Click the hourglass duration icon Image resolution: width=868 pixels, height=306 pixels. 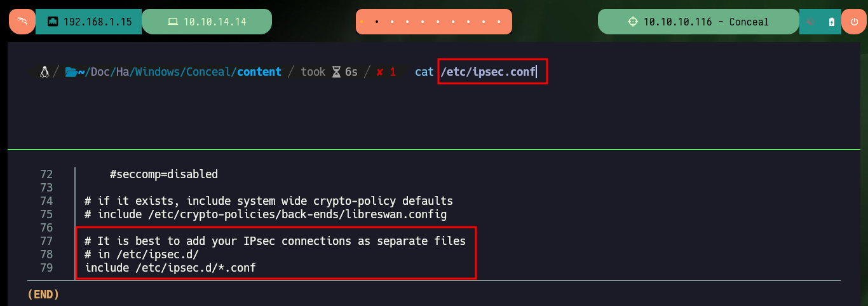(336, 72)
